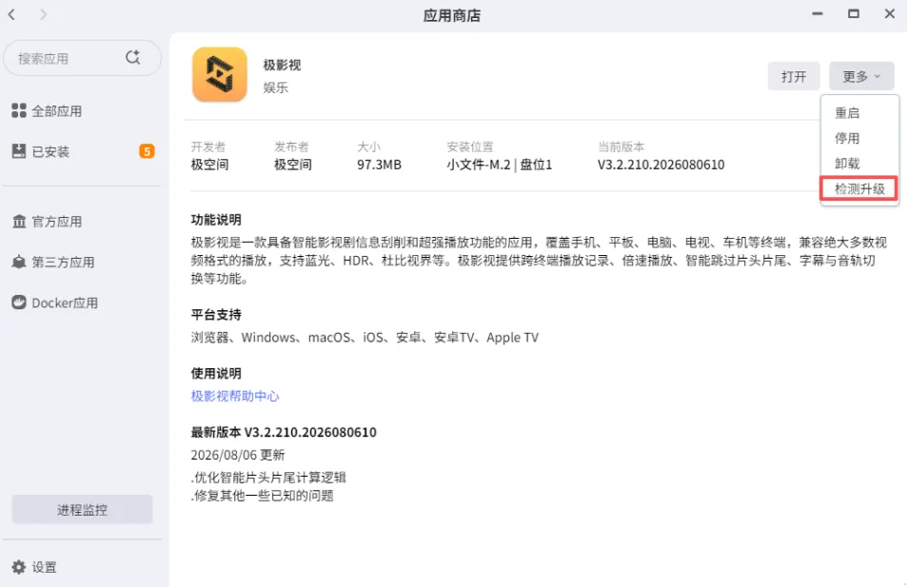Click the 设置 gear icon
908x588 pixels.
(19, 567)
